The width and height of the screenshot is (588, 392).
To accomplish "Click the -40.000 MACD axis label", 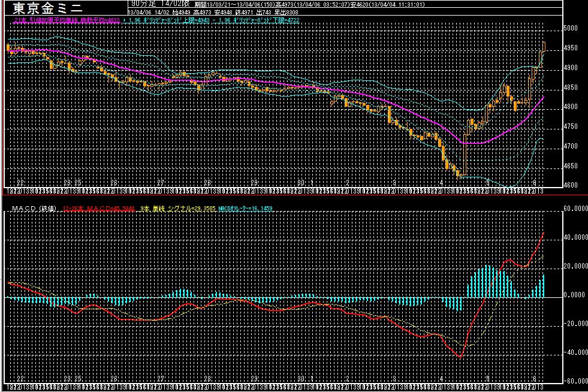I will coord(575,352).
